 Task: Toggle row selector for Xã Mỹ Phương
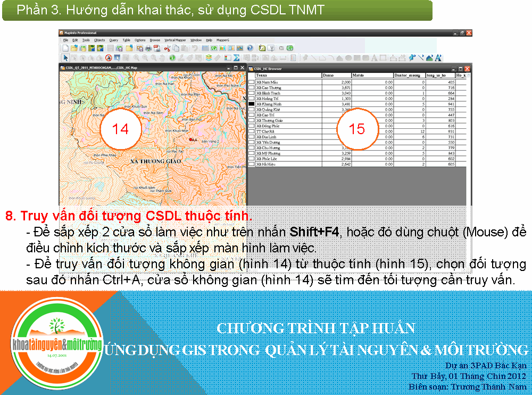252,153
